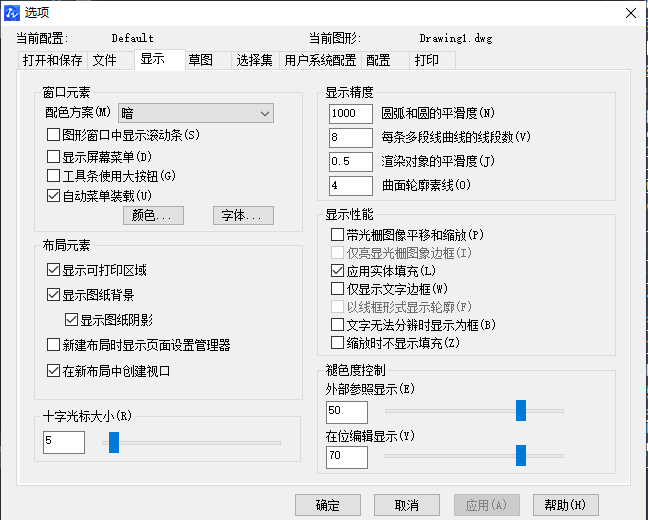648x520 pixels.
Task: Open the 打开和保存 tab
Action: [x=51, y=60]
